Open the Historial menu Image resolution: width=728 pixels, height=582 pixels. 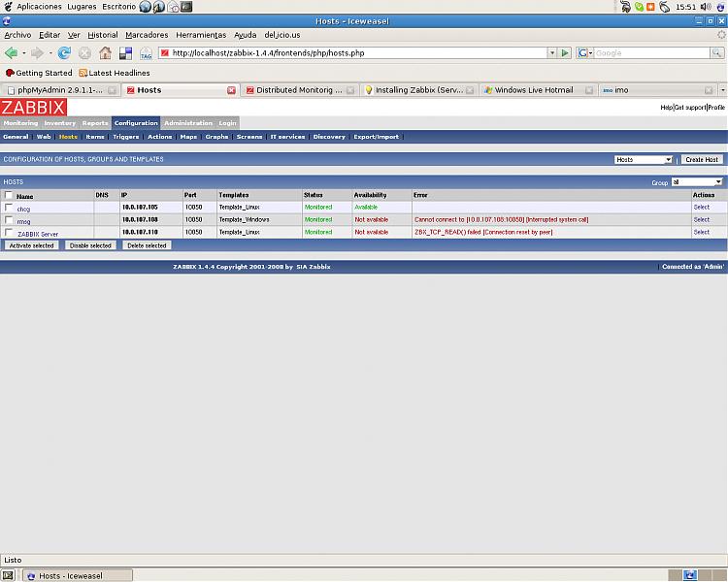coord(103,35)
